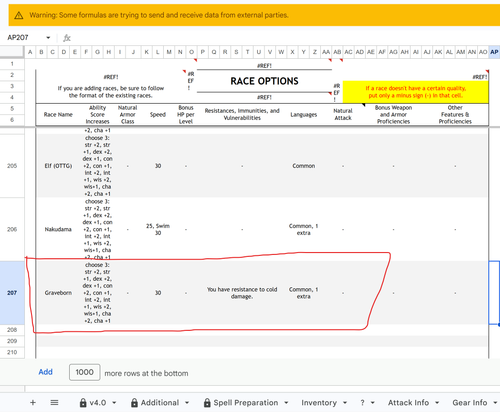The height and width of the screenshot is (412, 500).
Task: Click Graveborn's speed cell showing 30
Action: [158, 293]
